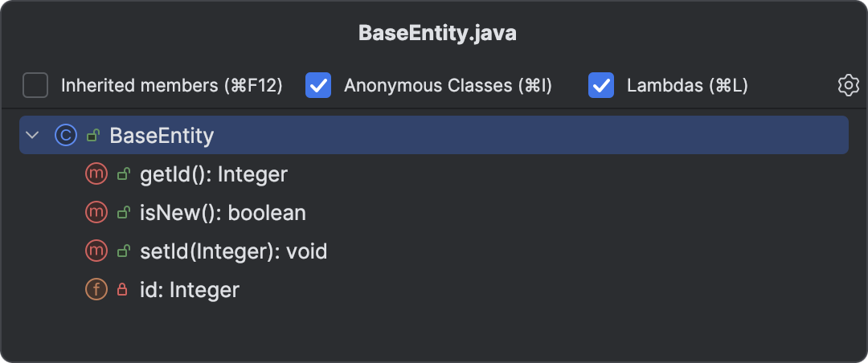Click the BaseEntity.java popup title
868x363 pixels.
[437, 34]
